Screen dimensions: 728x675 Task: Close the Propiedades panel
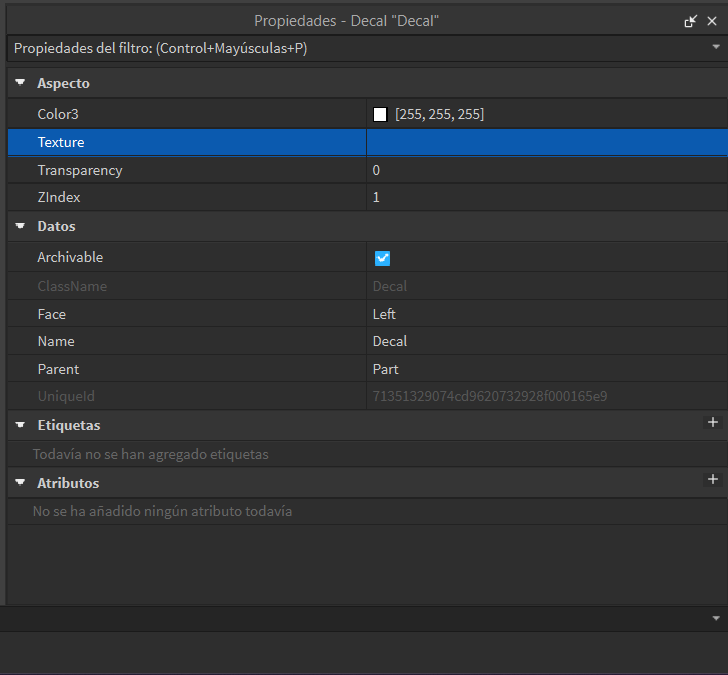[x=712, y=20]
